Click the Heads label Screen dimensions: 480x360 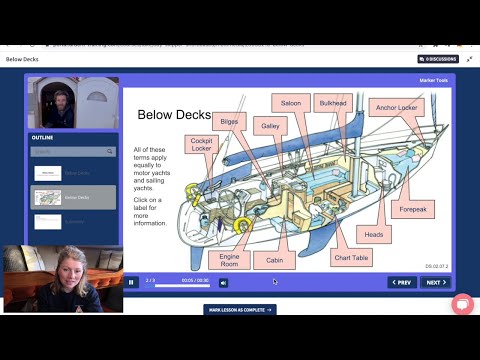(374, 234)
